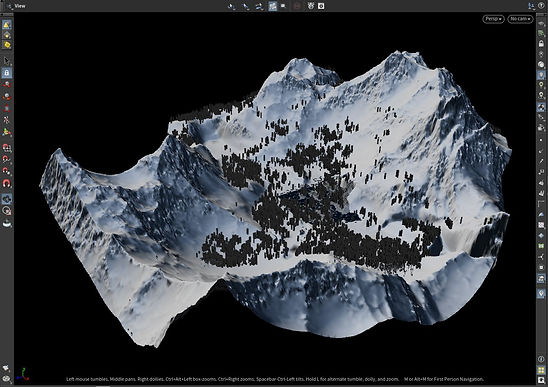Toggle primitive snapping magnet
This screenshot has height=387, width=548.
tap(7, 160)
